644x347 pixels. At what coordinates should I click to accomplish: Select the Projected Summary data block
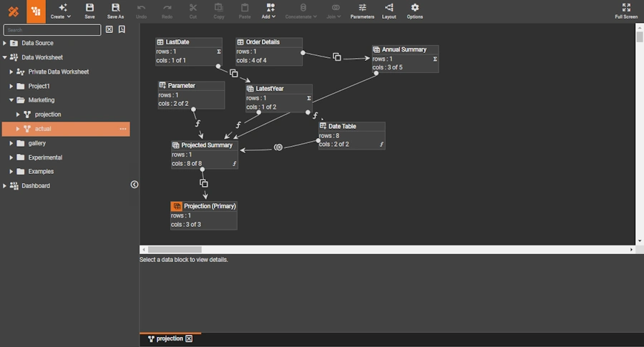click(x=206, y=145)
